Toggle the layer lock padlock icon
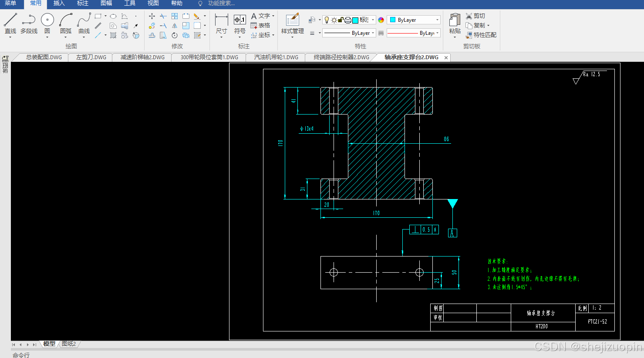This screenshot has height=358, width=644. click(341, 20)
